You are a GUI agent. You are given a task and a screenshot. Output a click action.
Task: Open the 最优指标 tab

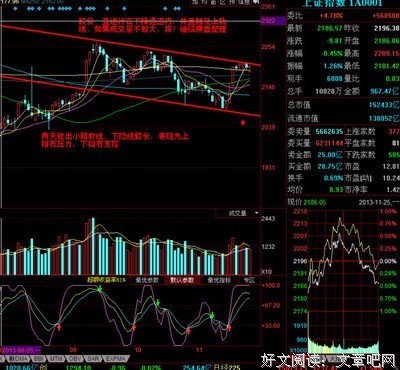219,280
